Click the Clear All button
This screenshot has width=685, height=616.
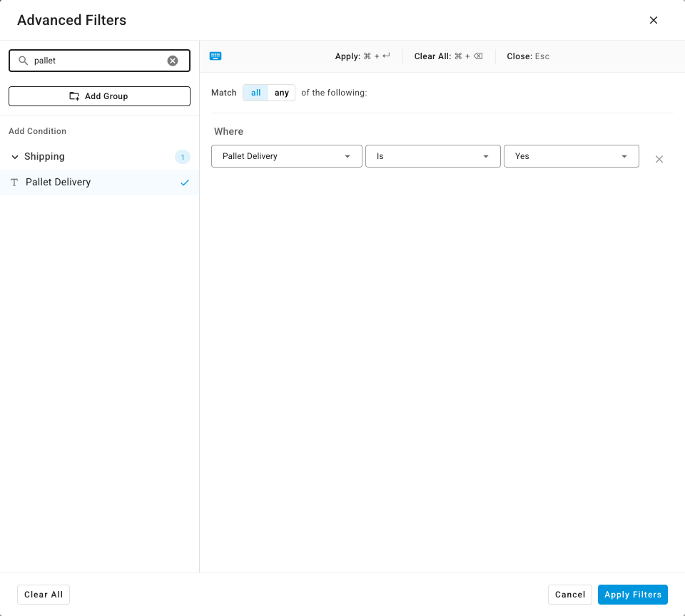(44, 595)
